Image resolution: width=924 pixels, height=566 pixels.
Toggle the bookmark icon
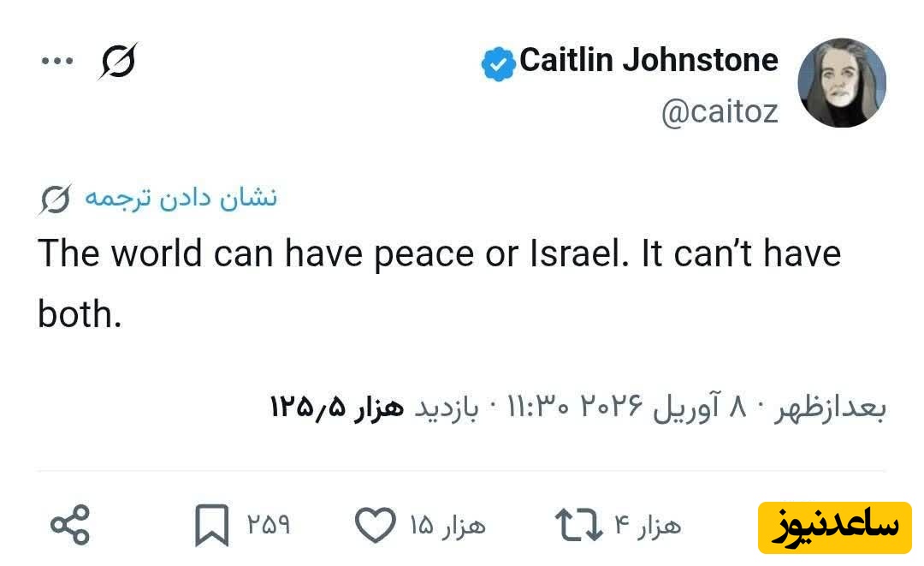211,525
